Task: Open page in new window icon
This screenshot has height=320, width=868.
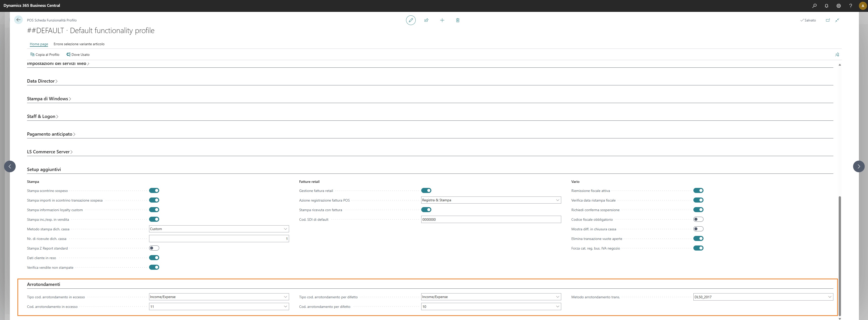Action: pos(828,20)
